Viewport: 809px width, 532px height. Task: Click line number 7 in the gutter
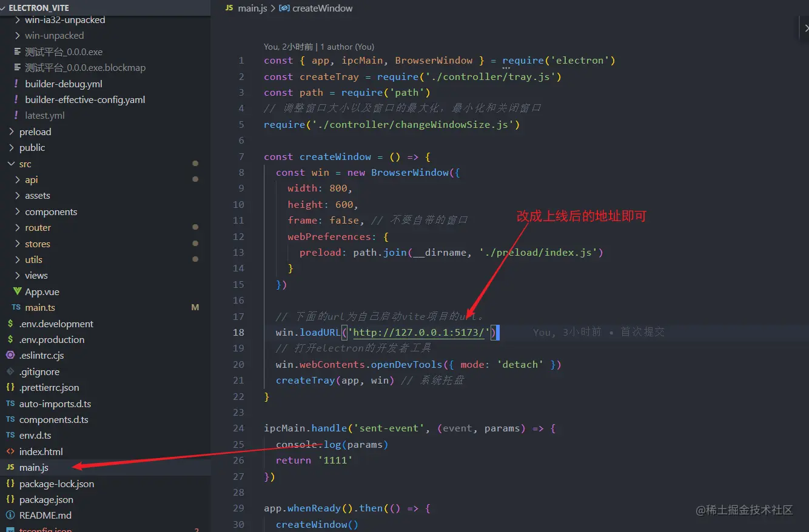(x=241, y=156)
